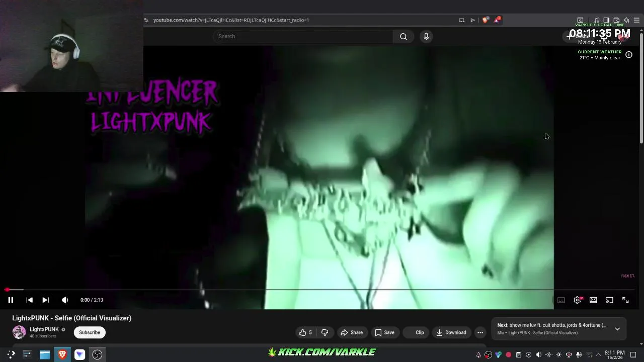
Task: Open the clipboard tray icon
Action: click(518, 355)
